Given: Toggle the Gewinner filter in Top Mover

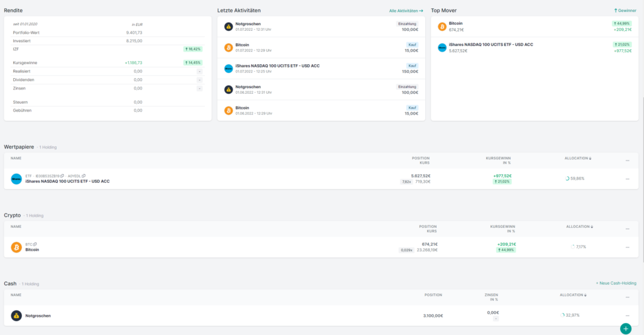Looking at the screenshot, I should (625, 11).
